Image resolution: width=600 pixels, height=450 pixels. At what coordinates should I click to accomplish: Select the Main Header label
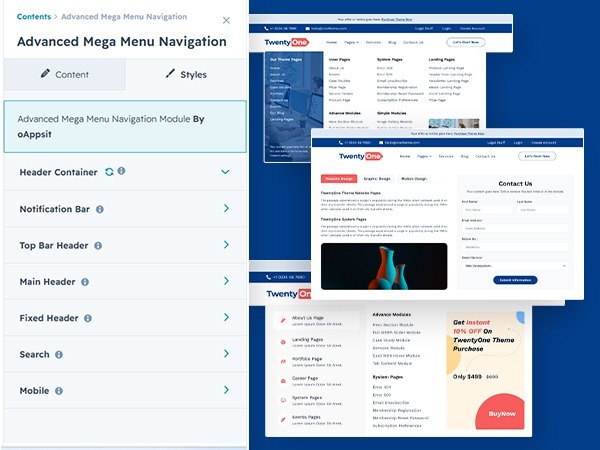[x=47, y=282]
